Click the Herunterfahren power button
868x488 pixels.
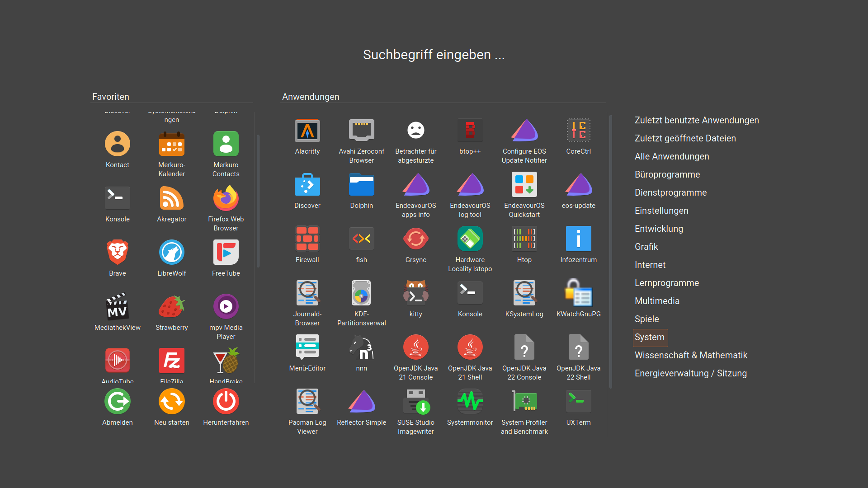click(226, 402)
